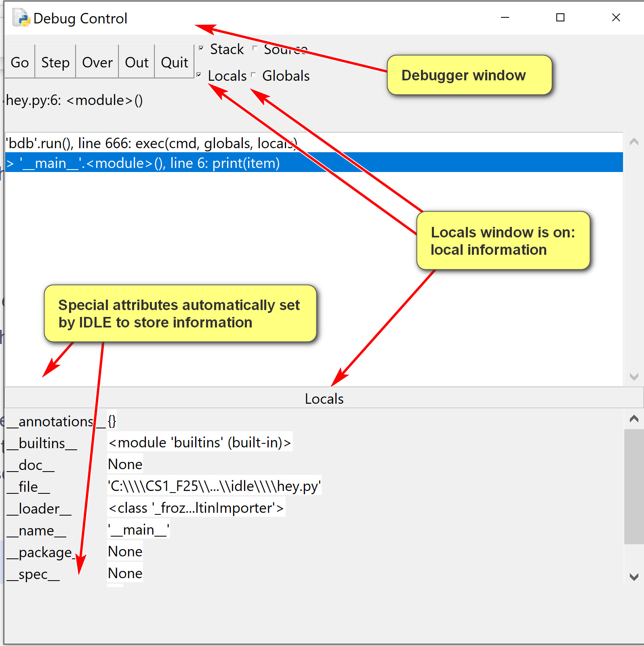
Task: Click the Python icon in the title bar
Action: [21, 18]
